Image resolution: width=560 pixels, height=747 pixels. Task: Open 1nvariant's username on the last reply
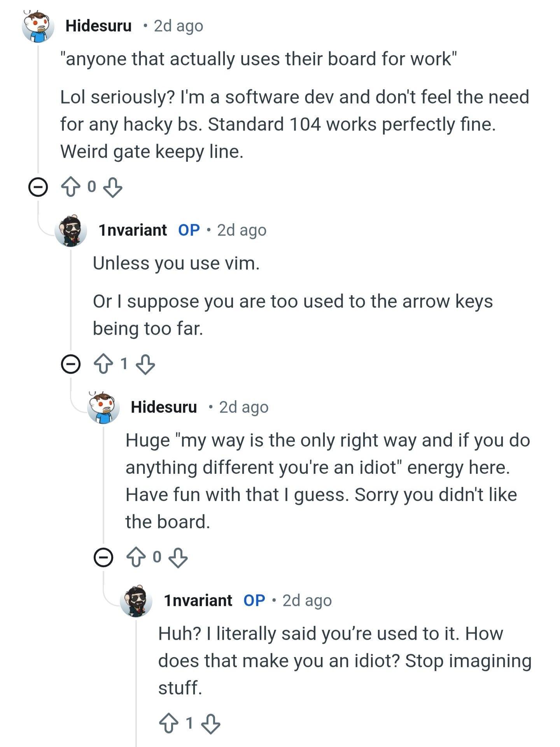198,600
